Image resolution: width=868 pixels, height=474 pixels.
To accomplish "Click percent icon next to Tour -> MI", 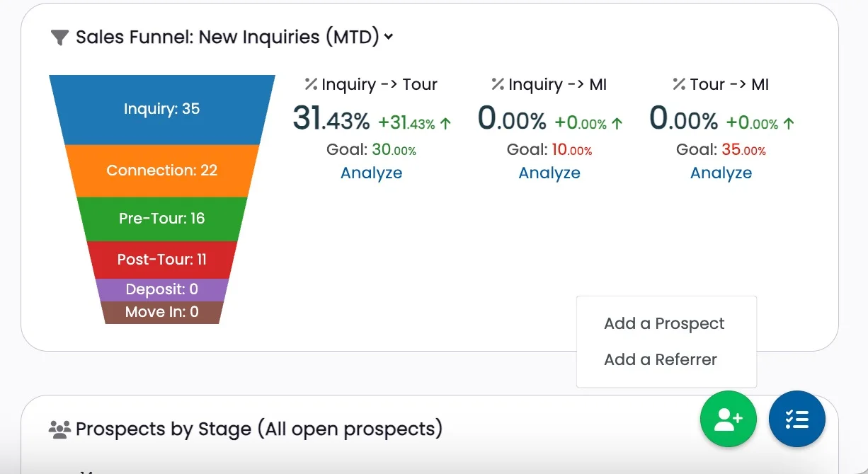I will click(679, 84).
